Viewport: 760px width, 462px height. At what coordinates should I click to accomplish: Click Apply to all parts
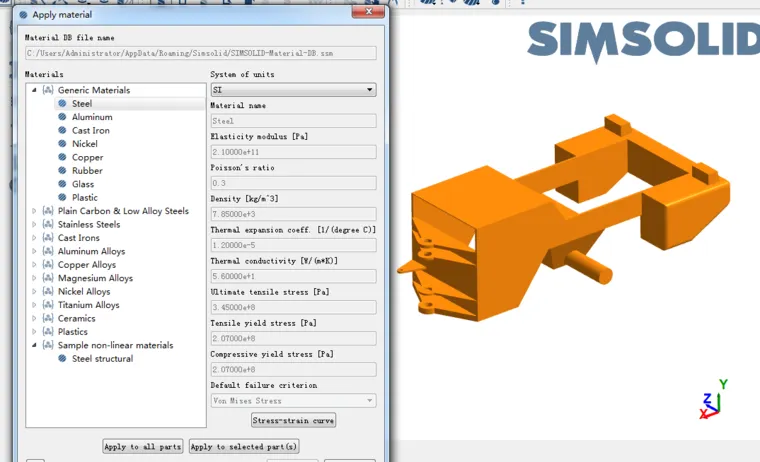[x=142, y=446]
